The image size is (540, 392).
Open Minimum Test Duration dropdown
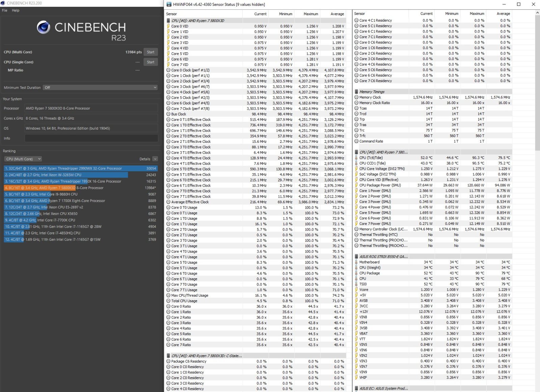pos(100,87)
